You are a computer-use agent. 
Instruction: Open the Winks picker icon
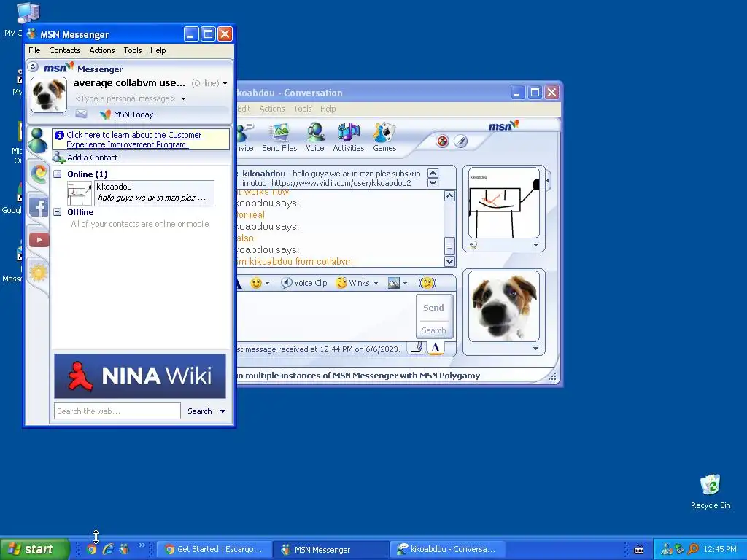pos(341,283)
